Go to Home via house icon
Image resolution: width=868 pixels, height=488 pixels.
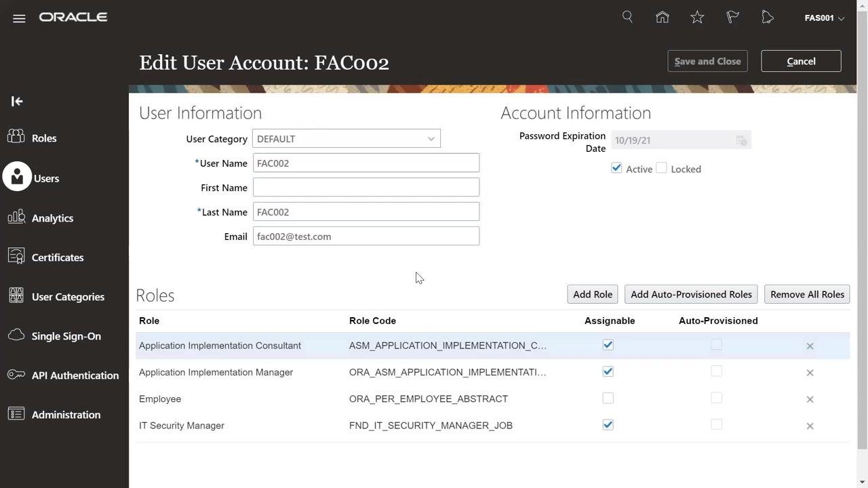tap(663, 18)
